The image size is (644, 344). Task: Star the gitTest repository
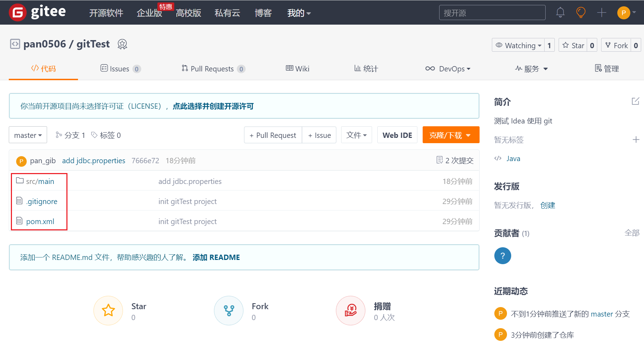573,45
